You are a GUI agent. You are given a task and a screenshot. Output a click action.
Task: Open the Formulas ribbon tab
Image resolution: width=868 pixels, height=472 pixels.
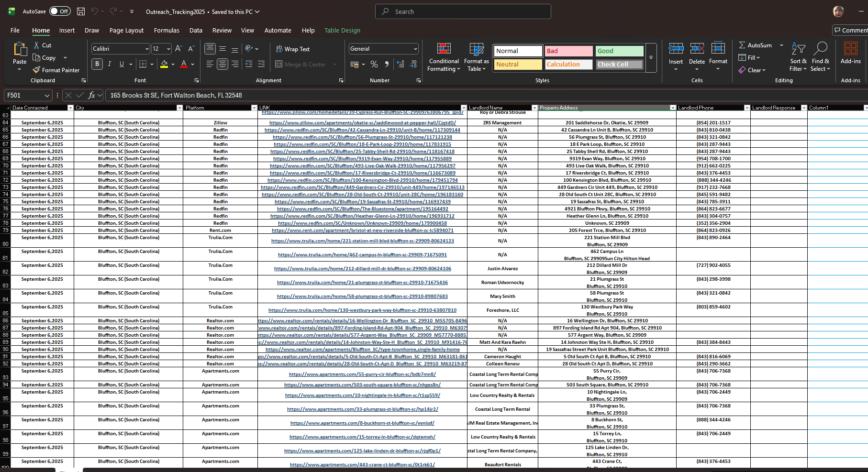(x=167, y=30)
